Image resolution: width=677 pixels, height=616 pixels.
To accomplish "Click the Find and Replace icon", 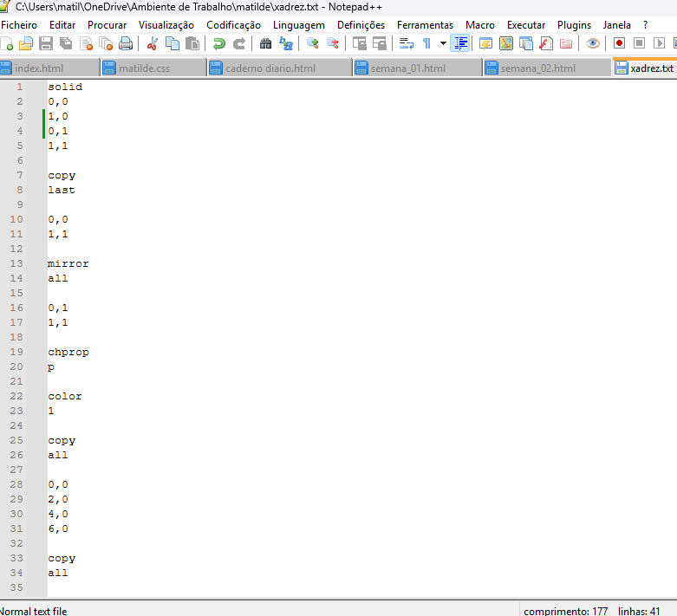I will 285,43.
